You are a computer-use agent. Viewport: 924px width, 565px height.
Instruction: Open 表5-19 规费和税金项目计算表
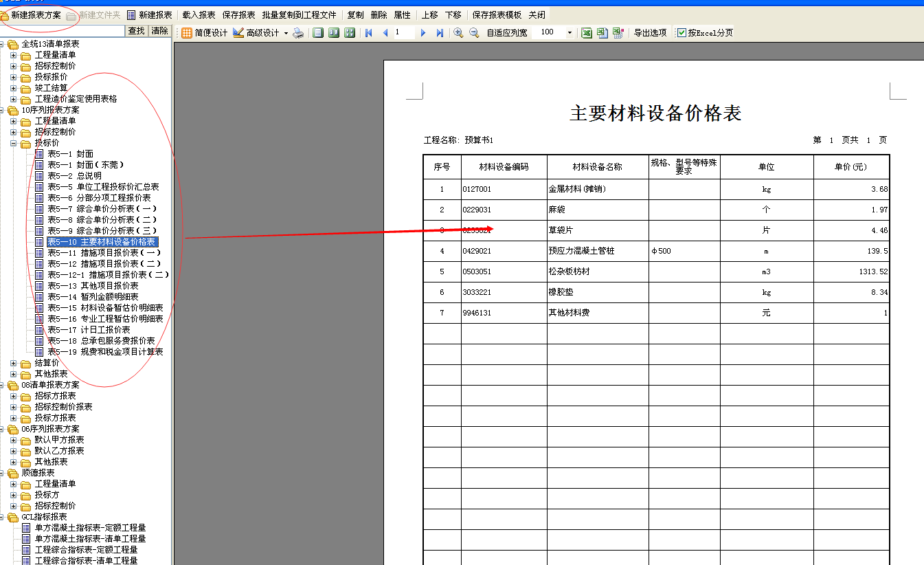coord(105,352)
